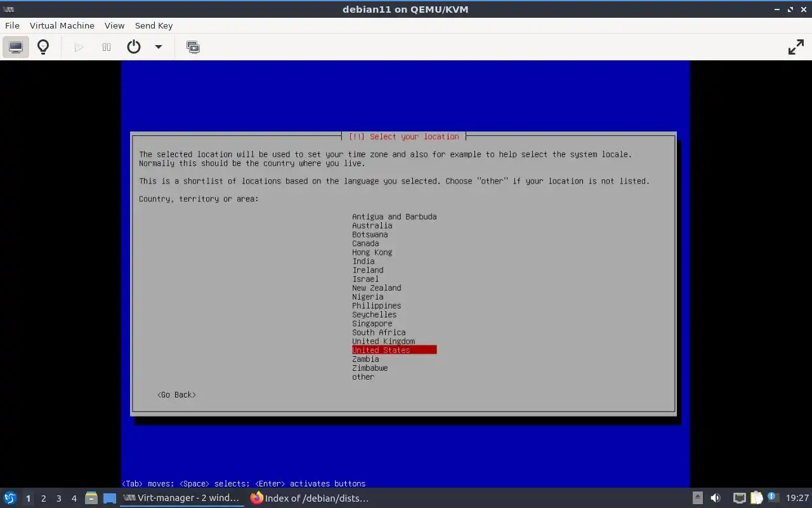Choose Philippines from the list
The width and height of the screenshot is (812, 508).
pyautogui.click(x=376, y=305)
